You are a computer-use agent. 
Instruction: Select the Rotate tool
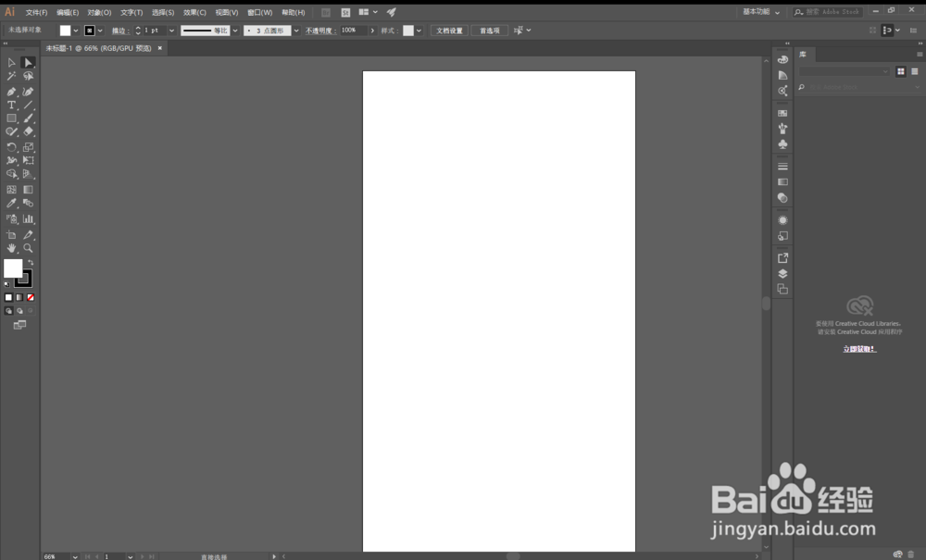tap(11, 147)
